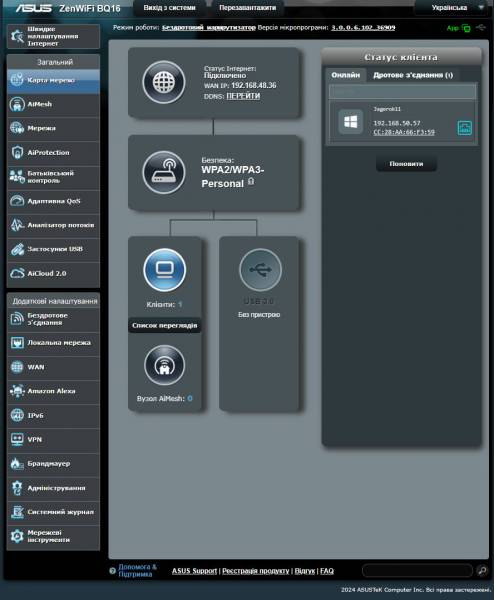
Task: Click the client search field under Онлайн
Action: pyautogui.click(x=403, y=92)
